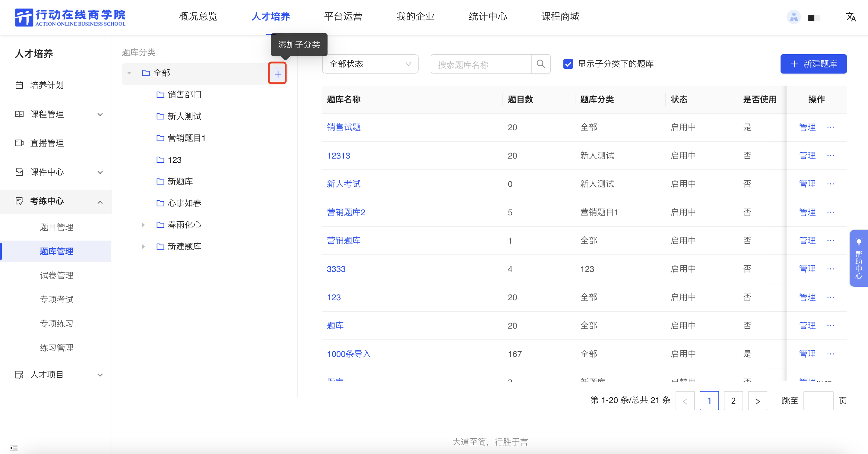Select the 销售部门 folder

point(179,95)
